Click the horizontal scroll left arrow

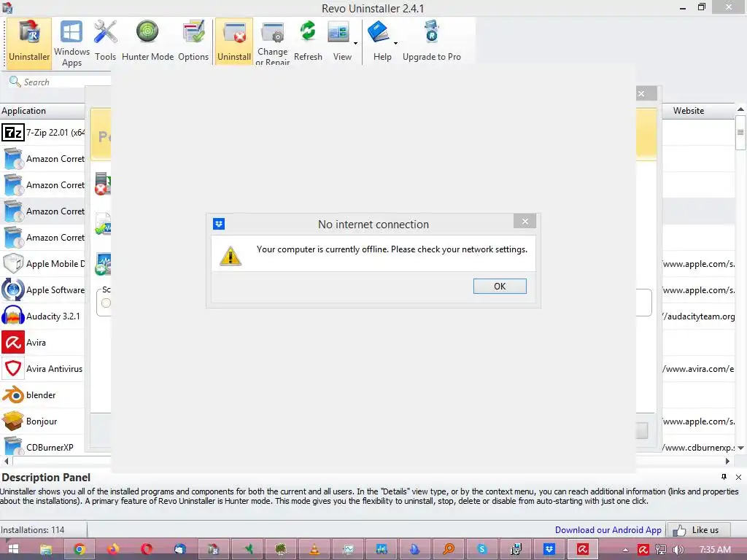tap(6, 461)
